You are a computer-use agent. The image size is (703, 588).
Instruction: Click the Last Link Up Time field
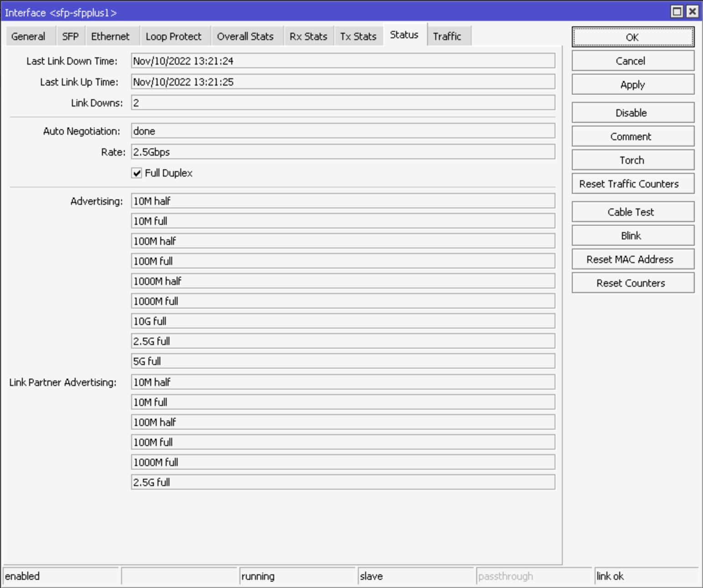[343, 82]
